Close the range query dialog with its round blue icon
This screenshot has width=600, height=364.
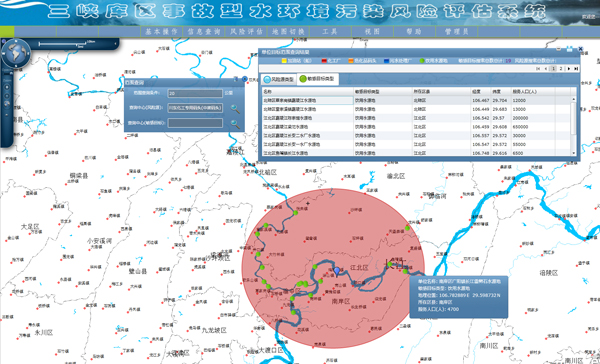click(x=245, y=79)
